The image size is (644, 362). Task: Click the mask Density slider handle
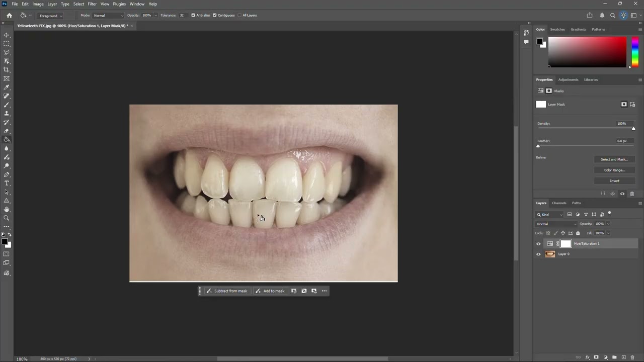(633, 129)
